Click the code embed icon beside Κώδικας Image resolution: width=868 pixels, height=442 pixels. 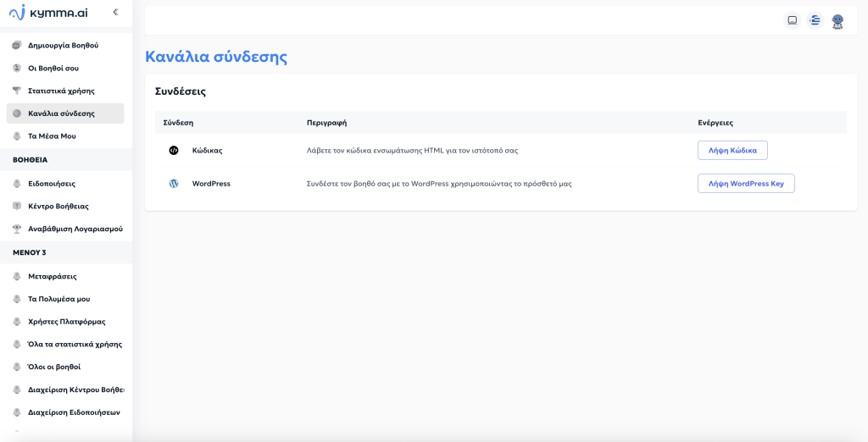[x=174, y=150]
